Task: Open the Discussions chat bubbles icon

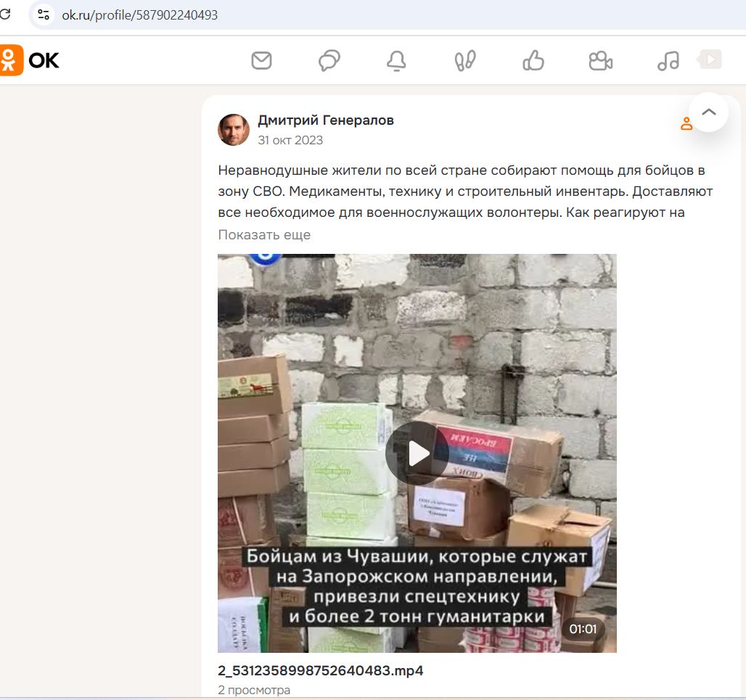Action: (x=329, y=61)
